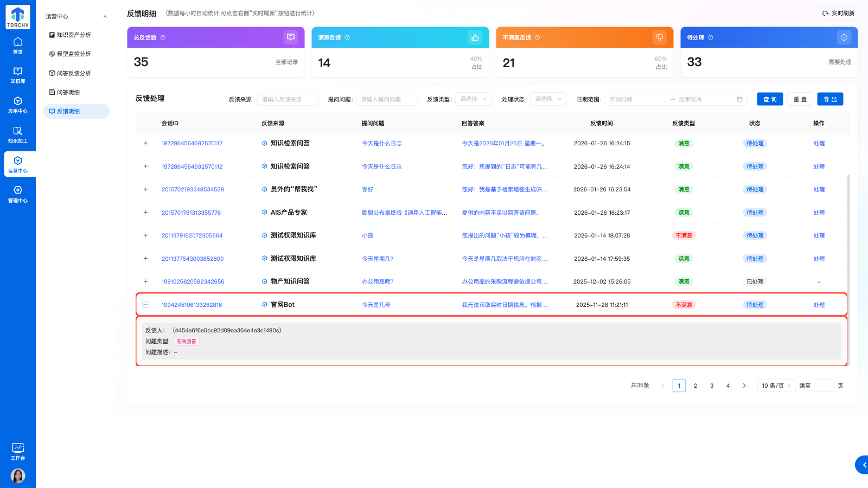Collapse the expanded 官网Bot row
Viewport: 868px width, 488px height.
coord(145,305)
